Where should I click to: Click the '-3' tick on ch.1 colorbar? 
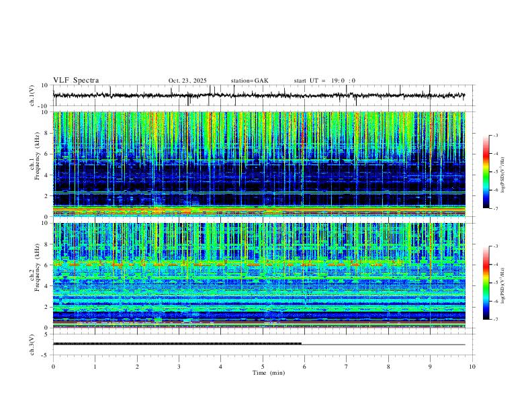495,135
